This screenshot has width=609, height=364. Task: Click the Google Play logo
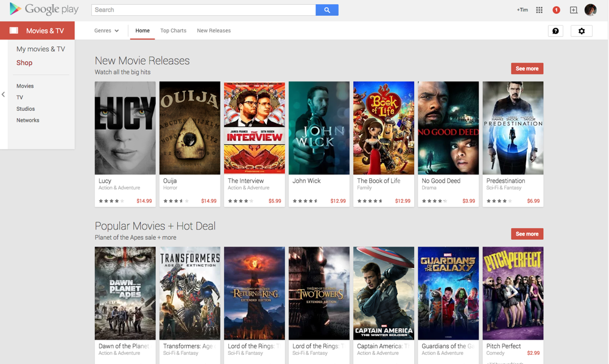pyautogui.click(x=44, y=10)
